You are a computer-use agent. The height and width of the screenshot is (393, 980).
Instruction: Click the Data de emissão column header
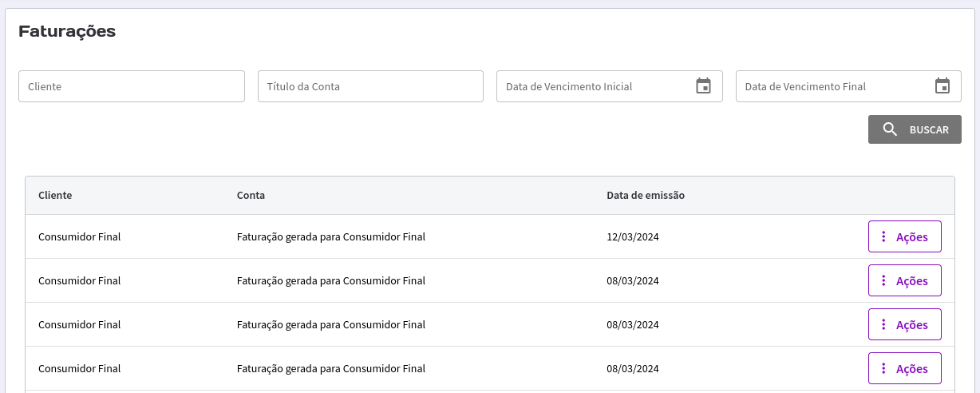click(646, 195)
